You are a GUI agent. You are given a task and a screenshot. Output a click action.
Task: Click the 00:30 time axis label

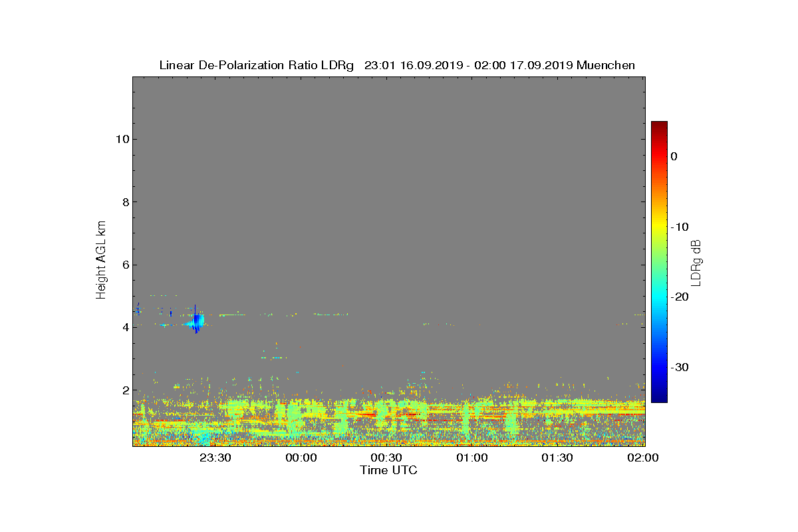coord(386,458)
